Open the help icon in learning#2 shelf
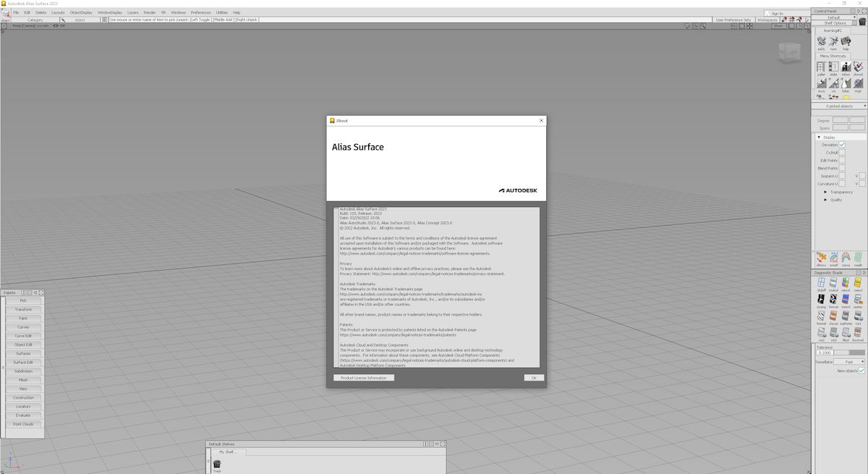This screenshot has width=868, height=474. [846, 41]
